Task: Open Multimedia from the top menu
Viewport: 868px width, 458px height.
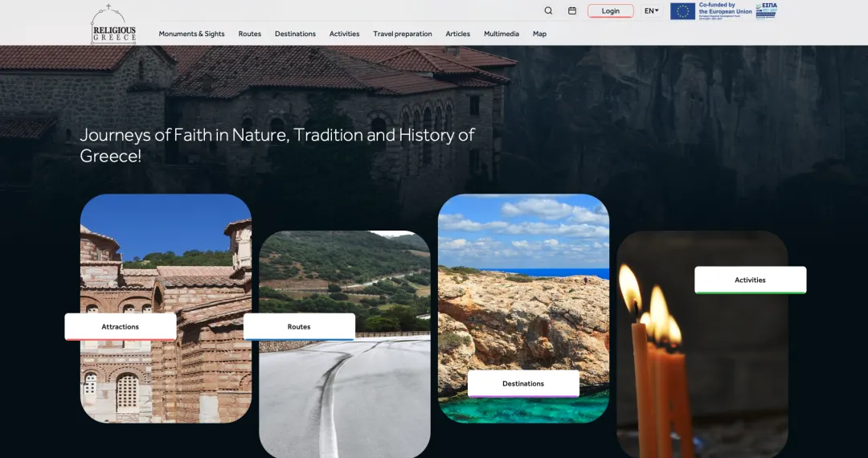Action: (501, 34)
